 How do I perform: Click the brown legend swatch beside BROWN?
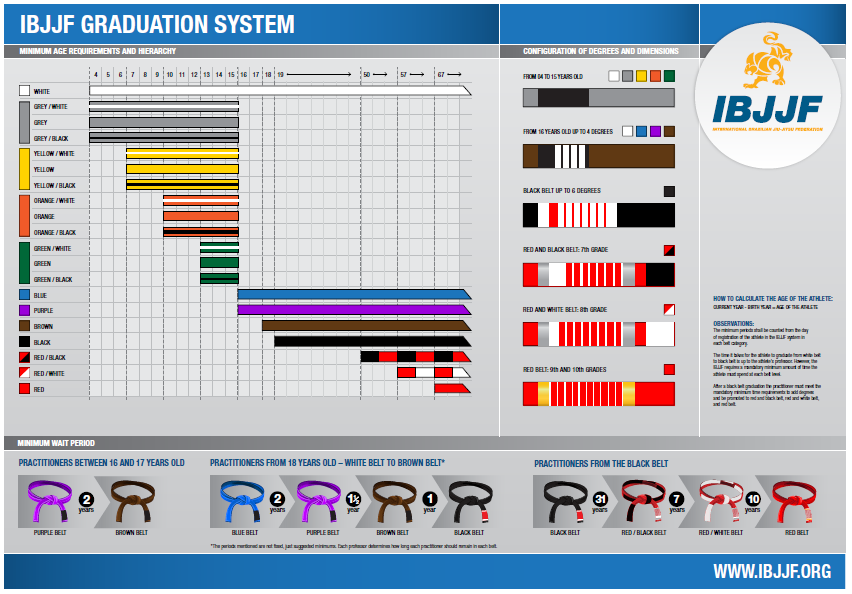tap(24, 326)
